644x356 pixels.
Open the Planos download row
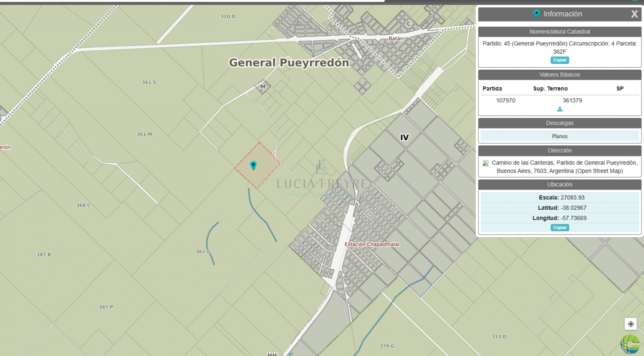(x=560, y=136)
